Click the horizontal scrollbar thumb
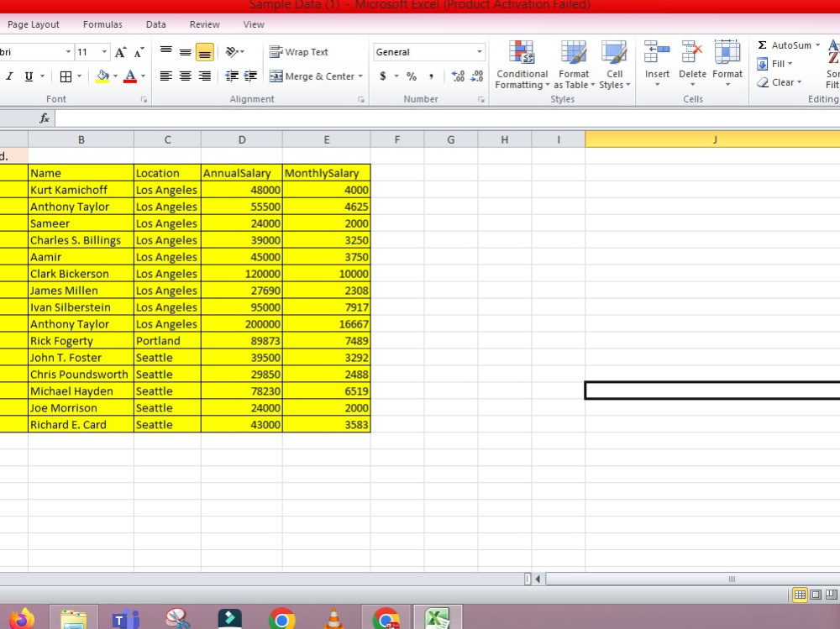 (732, 579)
